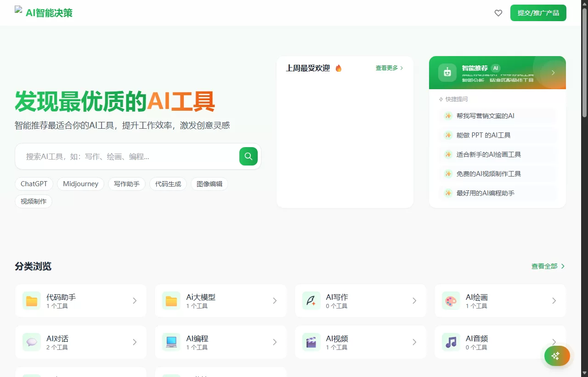Click the AI智能决策 site title
The width and height of the screenshot is (588, 377).
pos(49,13)
